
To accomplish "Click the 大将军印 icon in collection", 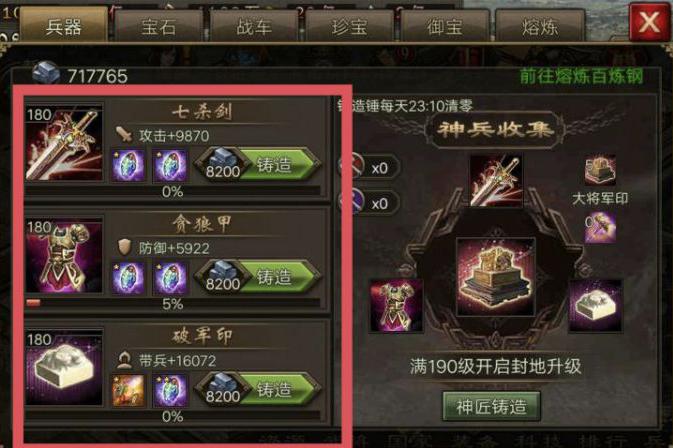I will (600, 171).
